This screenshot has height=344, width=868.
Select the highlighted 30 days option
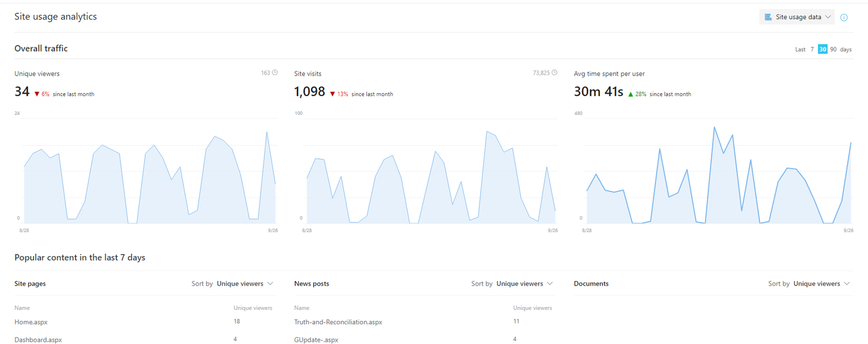click(x=822, y=49)
